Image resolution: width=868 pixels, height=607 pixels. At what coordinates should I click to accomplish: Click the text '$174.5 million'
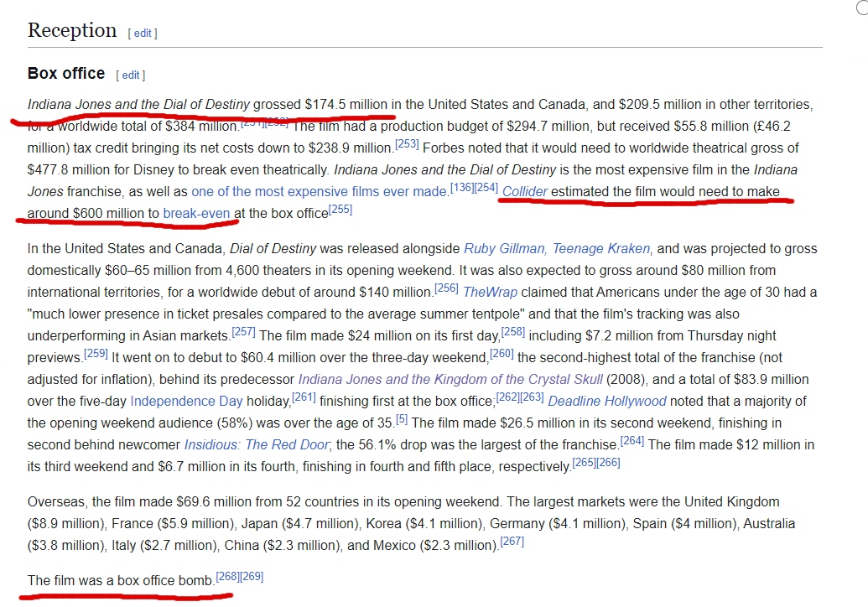[346, 105]
